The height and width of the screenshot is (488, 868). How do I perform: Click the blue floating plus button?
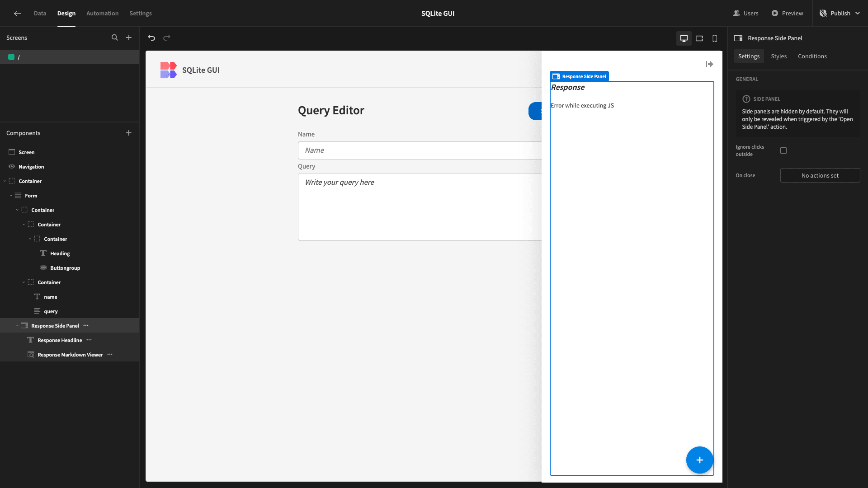(699, 460)
